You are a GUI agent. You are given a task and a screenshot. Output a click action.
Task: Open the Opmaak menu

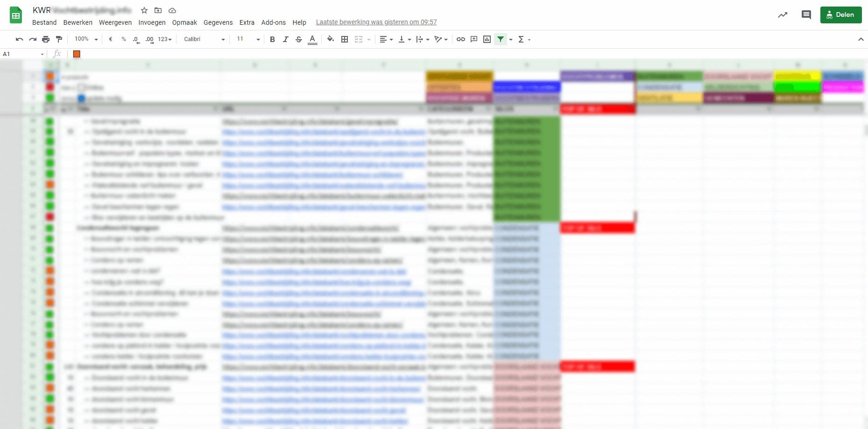[x=184, y=22]
